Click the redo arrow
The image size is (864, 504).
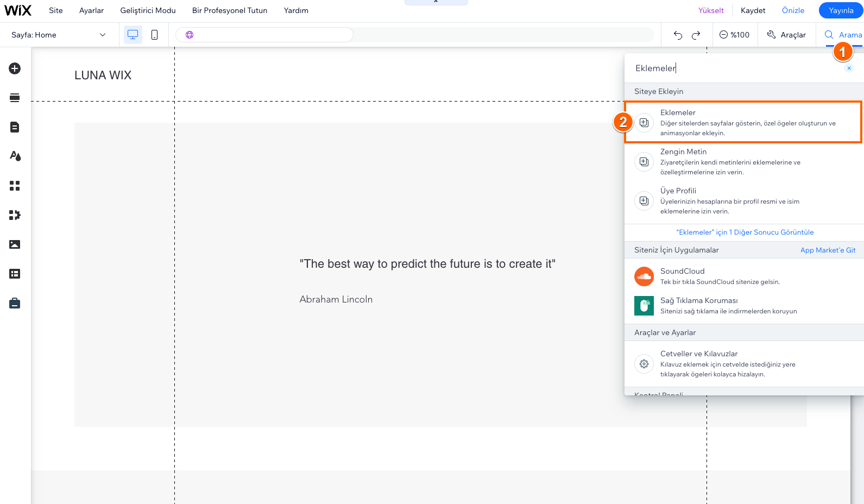pos(696,35)
